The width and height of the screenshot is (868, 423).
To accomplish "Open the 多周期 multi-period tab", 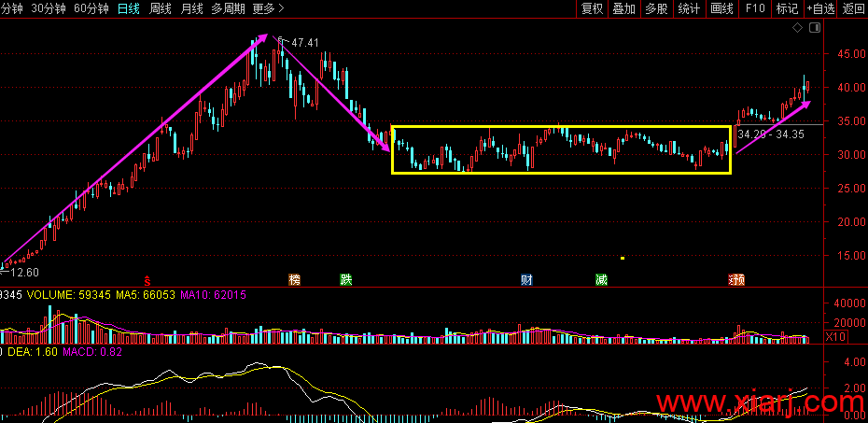I will click(x=228, y=8).
